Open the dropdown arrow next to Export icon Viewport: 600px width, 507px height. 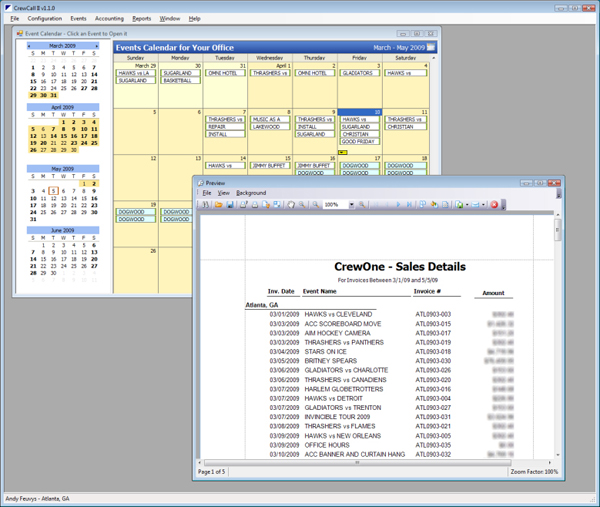[467, 205]
